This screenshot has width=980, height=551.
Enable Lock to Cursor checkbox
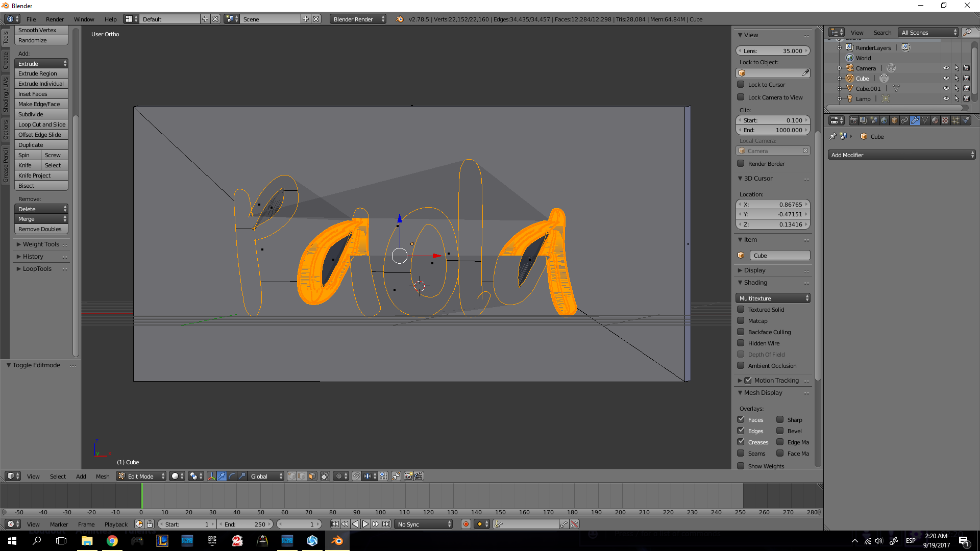(x=741, y=85)
